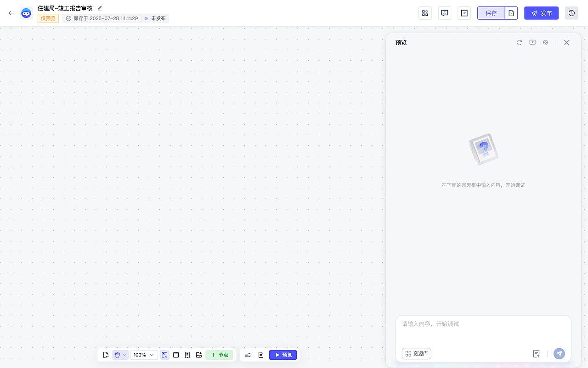The width and height of the screenshot is (588, 368).
Task: Expand the hand tool dropdown arrow
Action: pos(125,355)
